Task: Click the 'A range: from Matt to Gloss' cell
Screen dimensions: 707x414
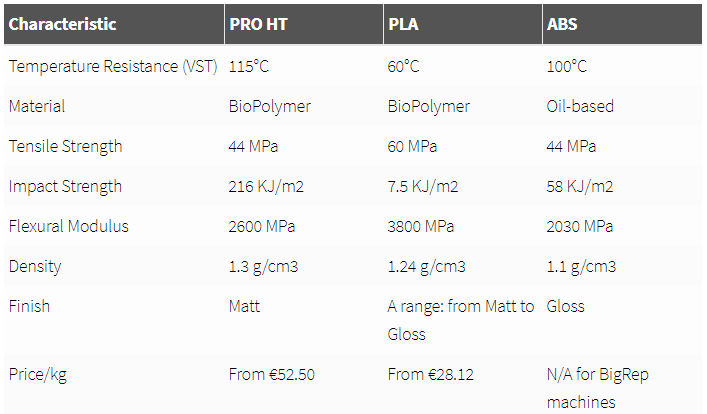Action: [x=460, y=320]
